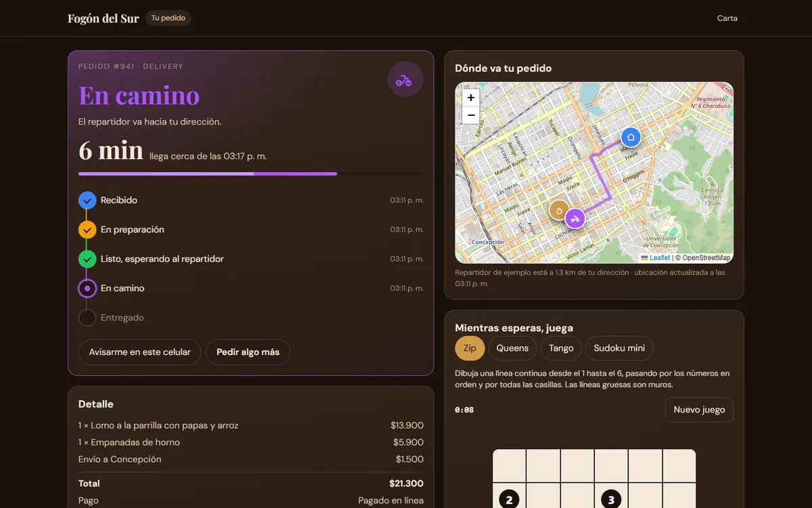Click the Entregado step label
Viewport: 812px width, 508px height.
coord(122,318)
